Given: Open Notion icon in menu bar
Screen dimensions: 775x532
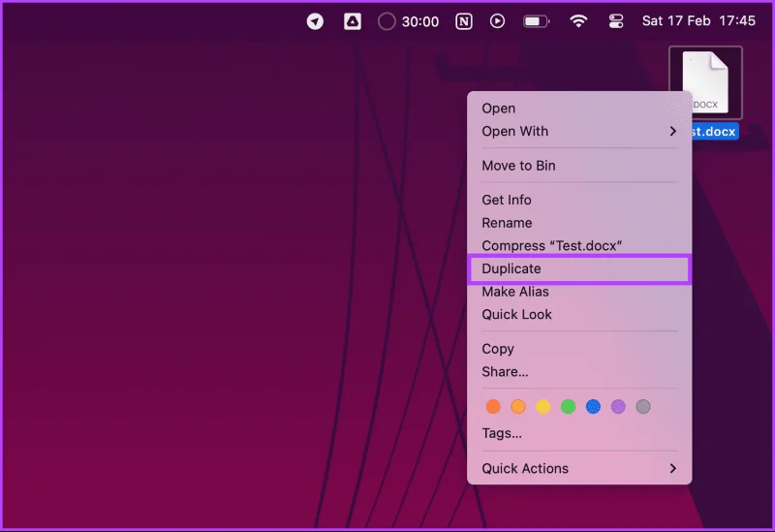Looking at the screenshot, I should 464,21.
